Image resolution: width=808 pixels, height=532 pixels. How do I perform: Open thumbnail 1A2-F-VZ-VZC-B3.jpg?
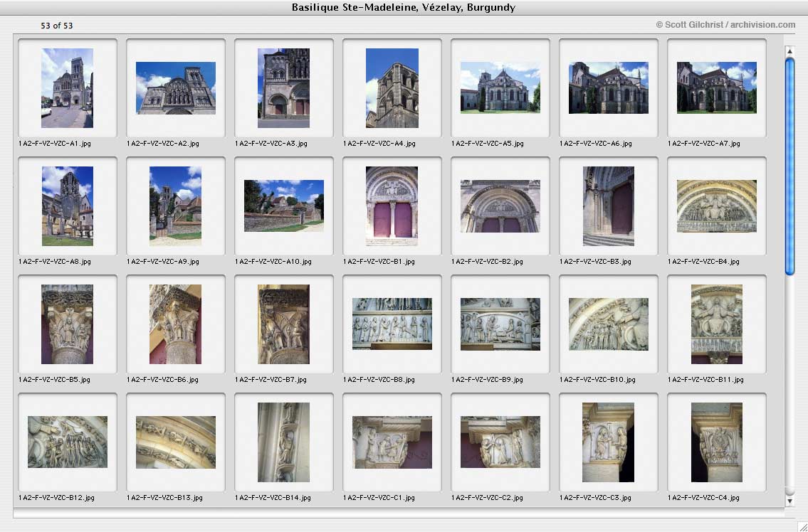click(609, 206)
